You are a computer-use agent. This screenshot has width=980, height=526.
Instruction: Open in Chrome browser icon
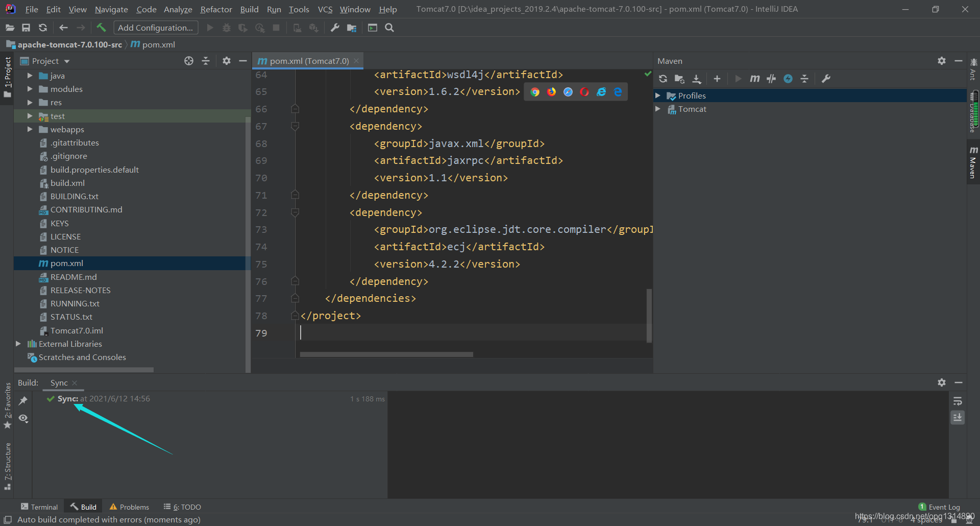pos(535,92)
